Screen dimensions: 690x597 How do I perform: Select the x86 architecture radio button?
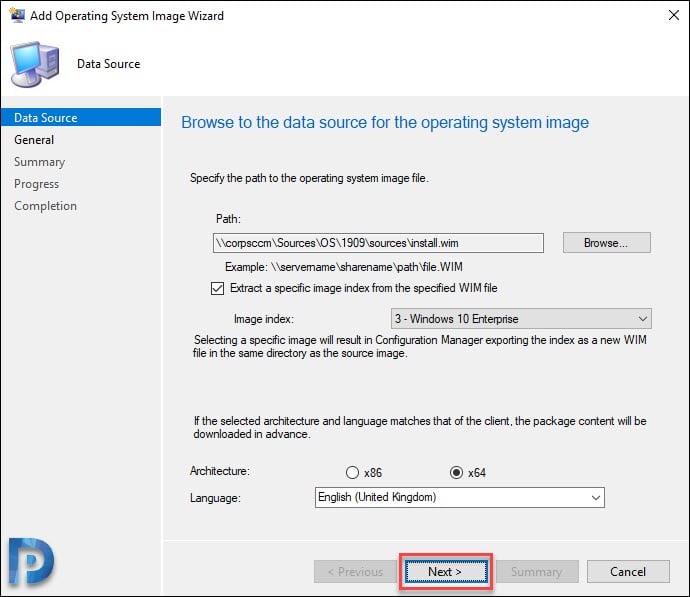pyautogui.click(x=352, y=472)
